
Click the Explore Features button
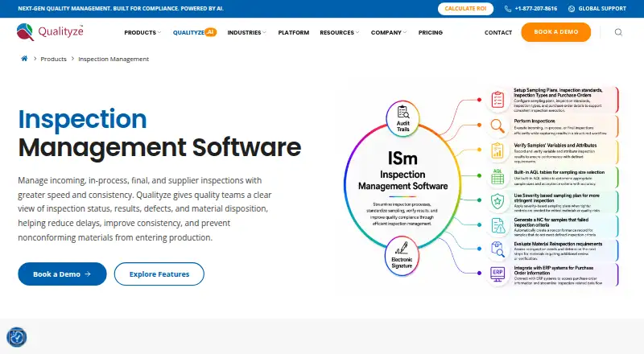pyautogui.click(x=159, y=274)
